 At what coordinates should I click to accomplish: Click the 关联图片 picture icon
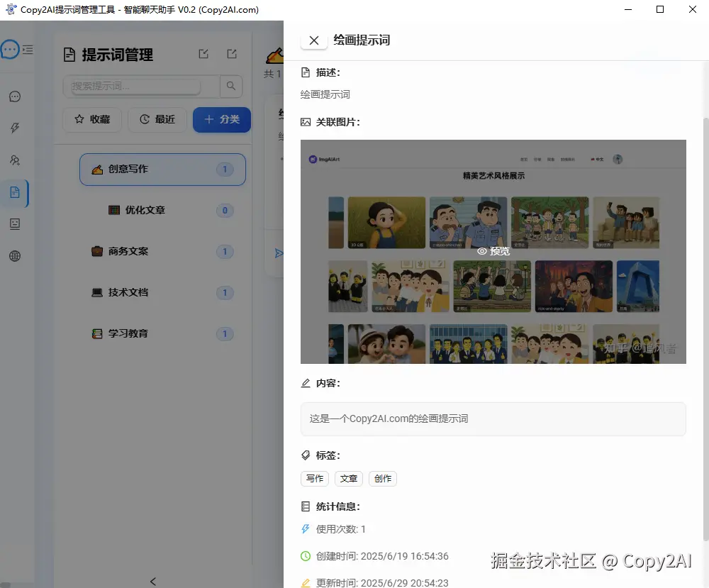[306, 122]
